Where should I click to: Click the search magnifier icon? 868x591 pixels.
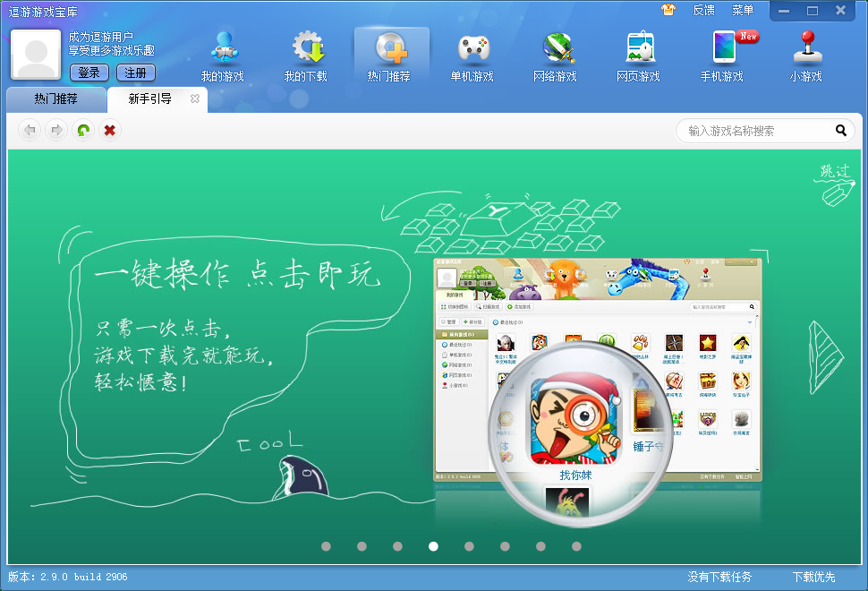(841, 131)
